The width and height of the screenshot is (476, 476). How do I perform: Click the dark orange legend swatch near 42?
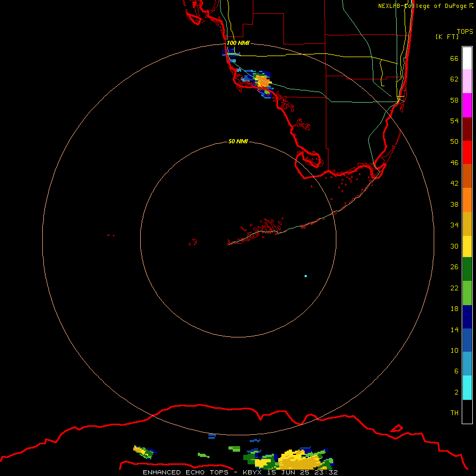pos(467,176)
